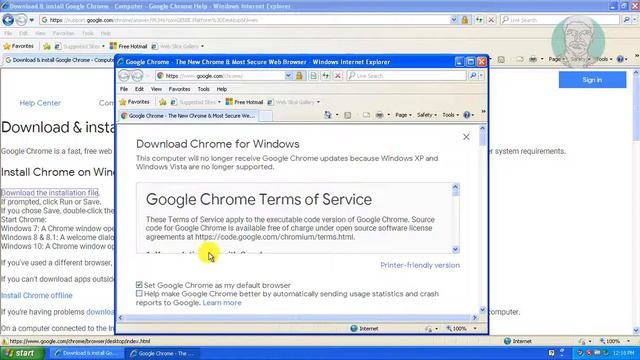Go back in the background Chrome Help window

[8, 20]
